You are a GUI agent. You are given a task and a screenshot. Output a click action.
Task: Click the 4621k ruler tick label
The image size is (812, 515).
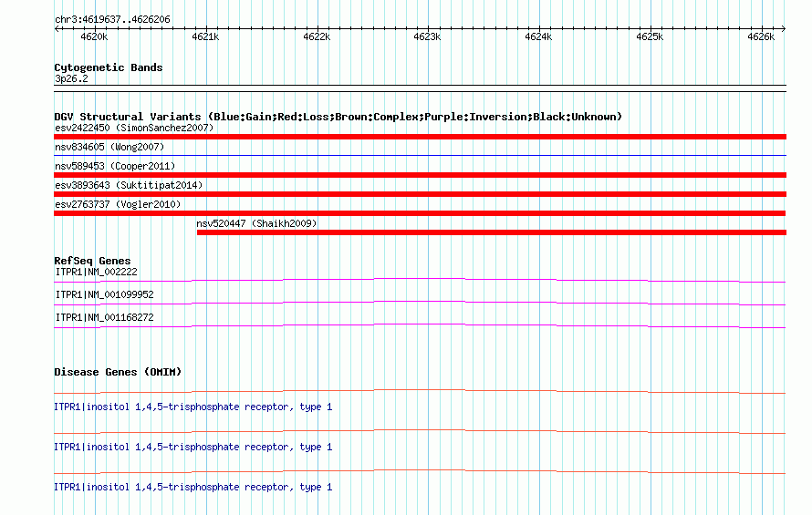coord(205,36)
